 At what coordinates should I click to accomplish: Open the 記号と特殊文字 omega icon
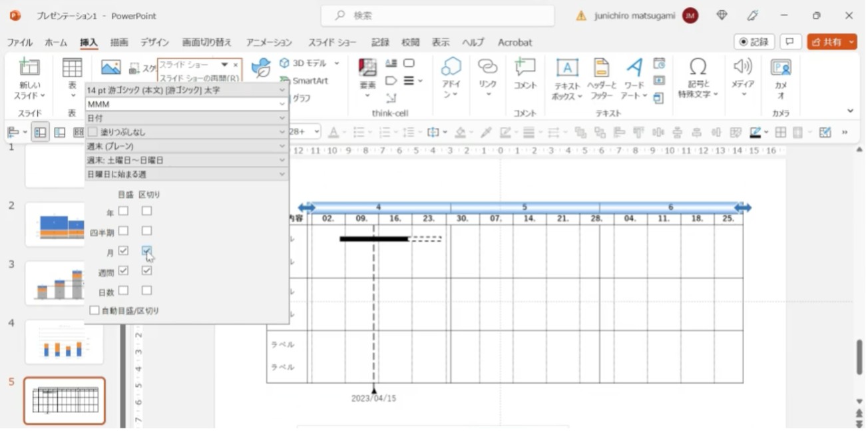[698, 67]
